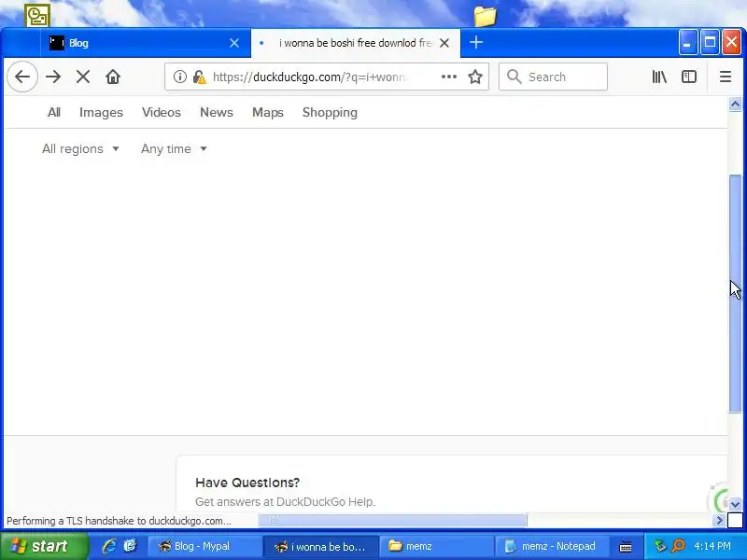The height and width of the screenshot is (560, 747).
Task: Expand the Any time dropdown
Action: pos(174,148)
